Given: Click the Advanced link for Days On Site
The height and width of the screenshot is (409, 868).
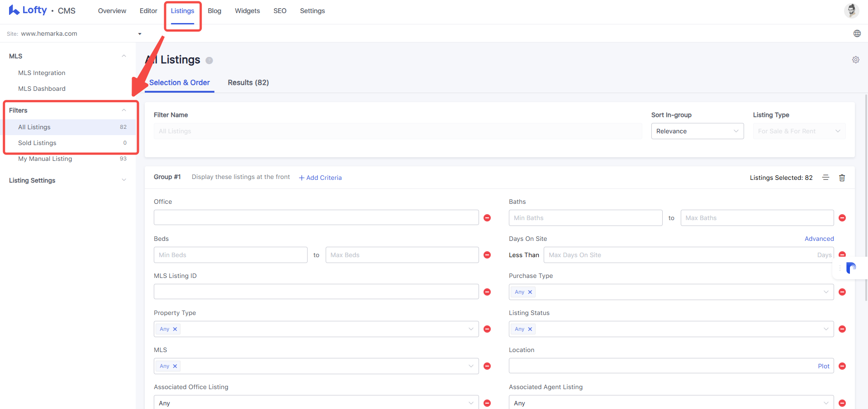Looking at the screenshot, I should (819, 239).
